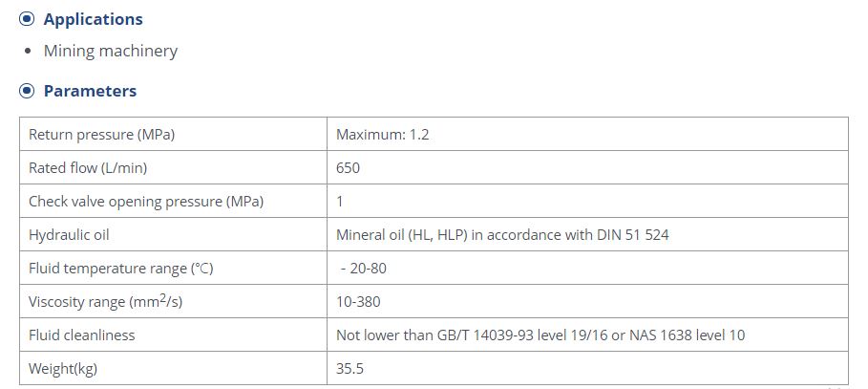Click the Return pressure (MPa) cell
The height and width of the screenshot is (389, 868).
[x=173, y=134]
